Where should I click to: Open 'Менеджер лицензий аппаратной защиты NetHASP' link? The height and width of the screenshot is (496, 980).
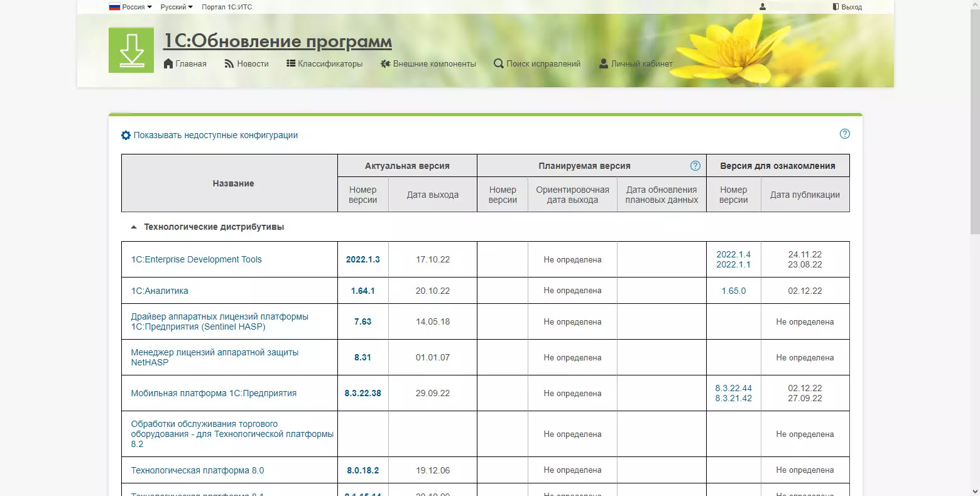pos(215,357)
